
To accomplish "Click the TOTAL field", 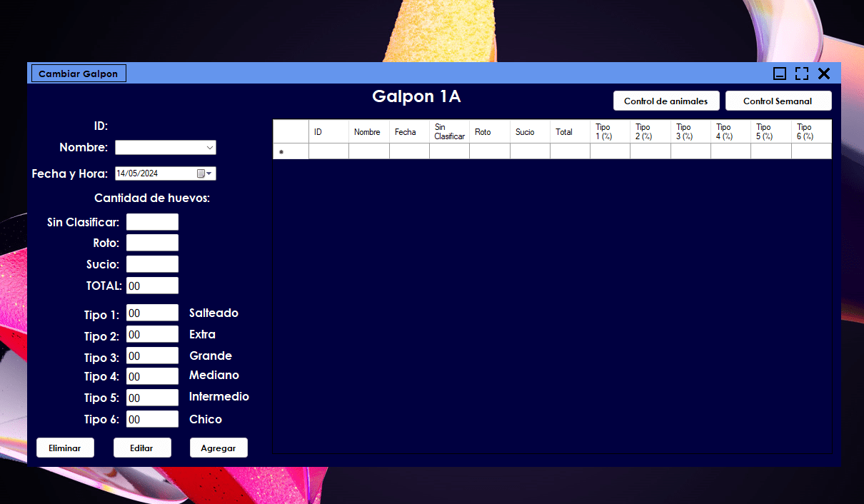I will point(152,286).
